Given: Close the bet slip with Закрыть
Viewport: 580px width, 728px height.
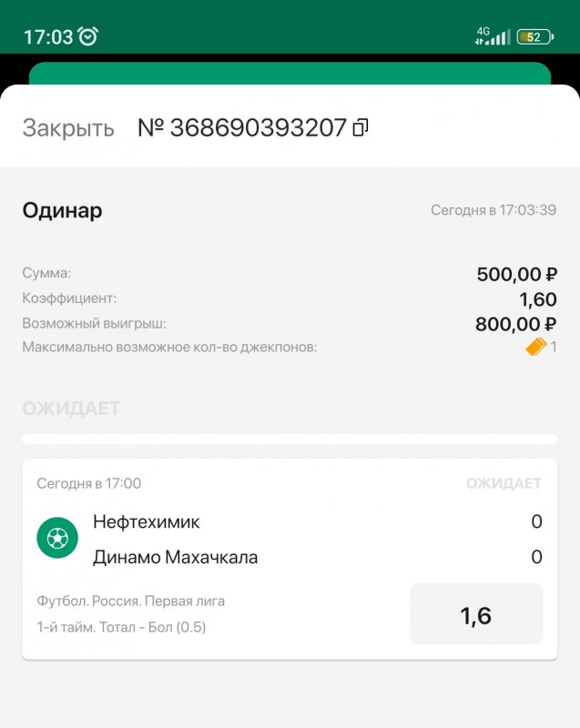Looking at the screenshot, I should pos(68,128).
